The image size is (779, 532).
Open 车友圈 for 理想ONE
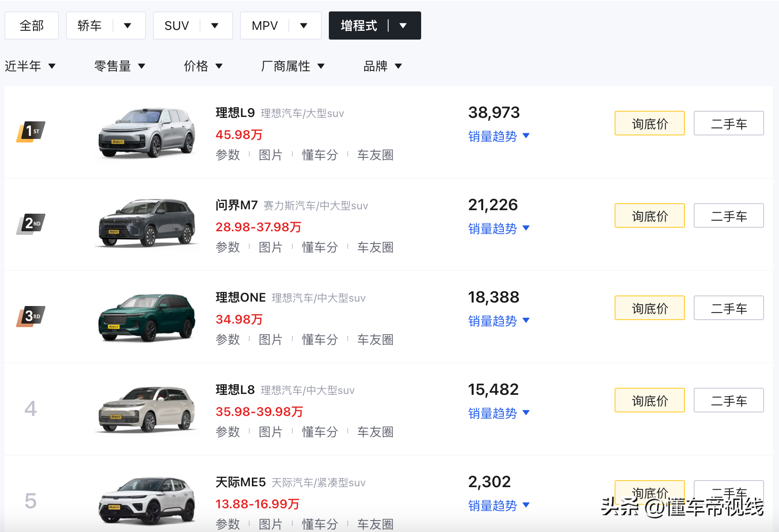375,339
